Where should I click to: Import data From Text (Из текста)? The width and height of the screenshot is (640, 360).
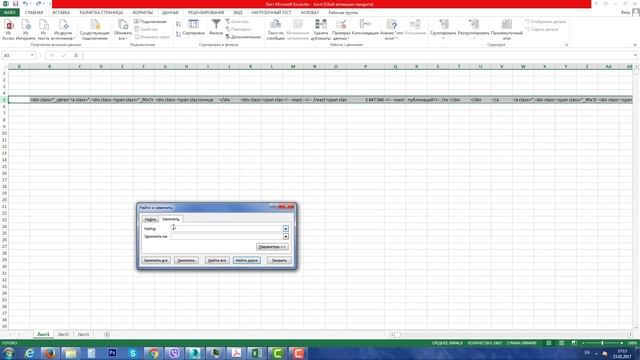click(43, 29)
